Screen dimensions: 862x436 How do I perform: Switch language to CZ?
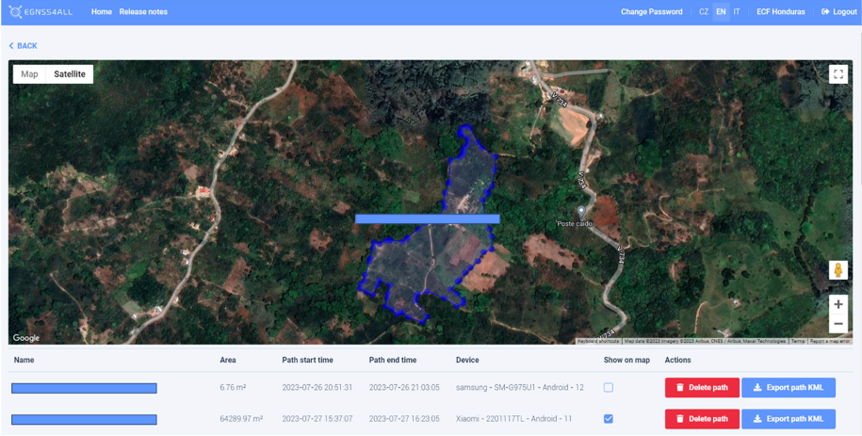click(704, 12)
